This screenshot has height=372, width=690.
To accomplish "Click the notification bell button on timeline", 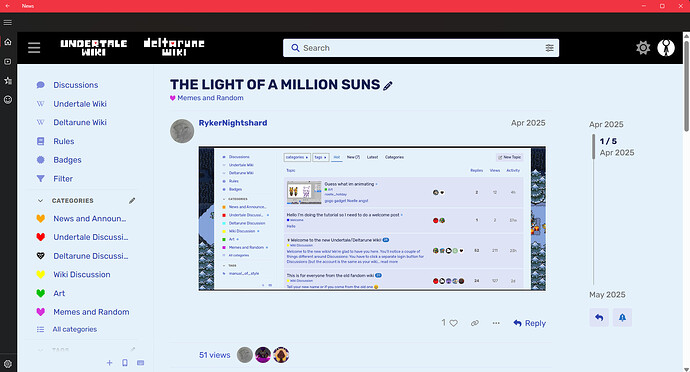I will point(622,317).
